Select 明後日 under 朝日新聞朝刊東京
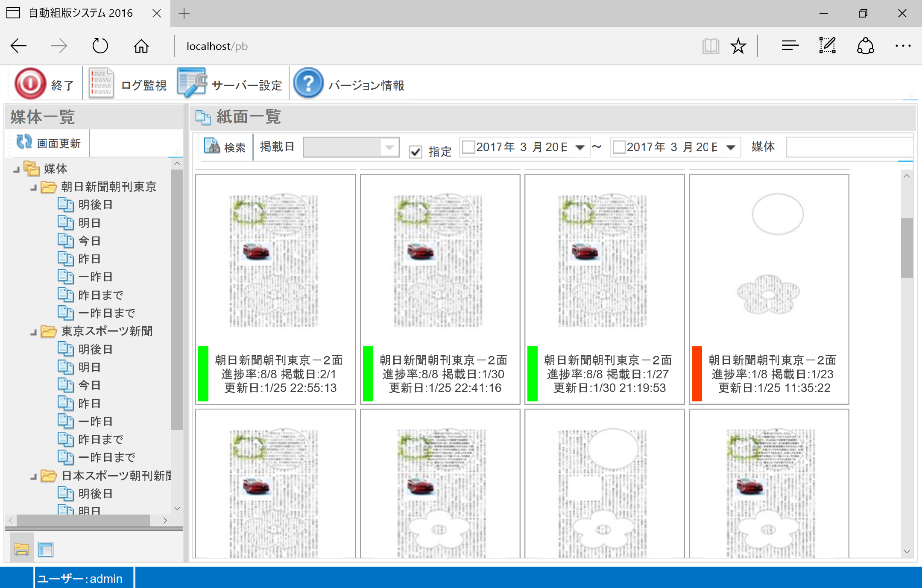The image size is (922, 588). pyautogui.click(x=96, y=205)
